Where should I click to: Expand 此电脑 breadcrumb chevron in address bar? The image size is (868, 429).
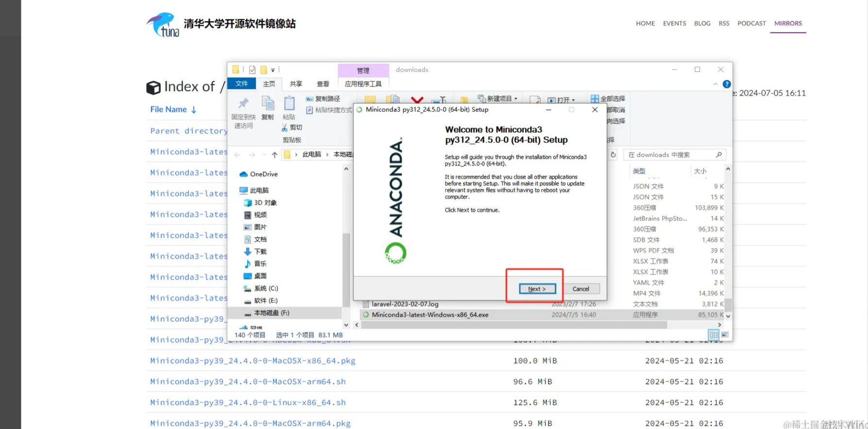click(327, 155)
